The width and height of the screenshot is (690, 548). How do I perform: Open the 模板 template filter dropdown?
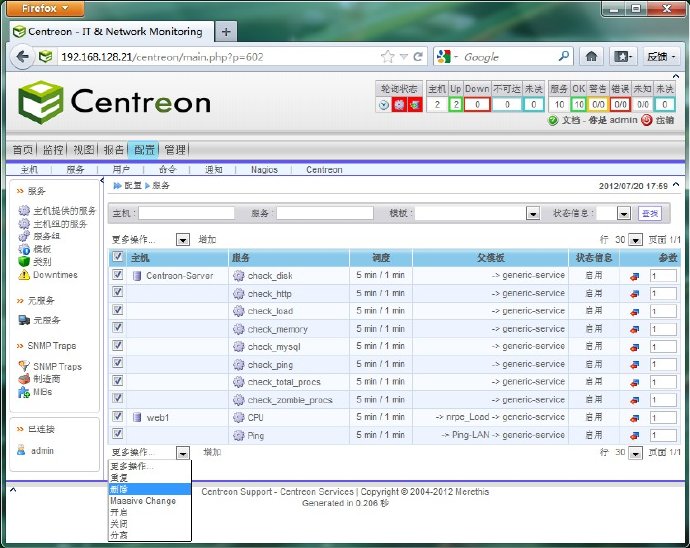(x=533, y=214)
